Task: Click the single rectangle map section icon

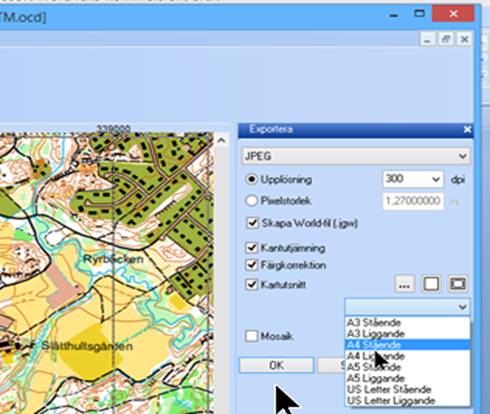Action: coord(431,284)
